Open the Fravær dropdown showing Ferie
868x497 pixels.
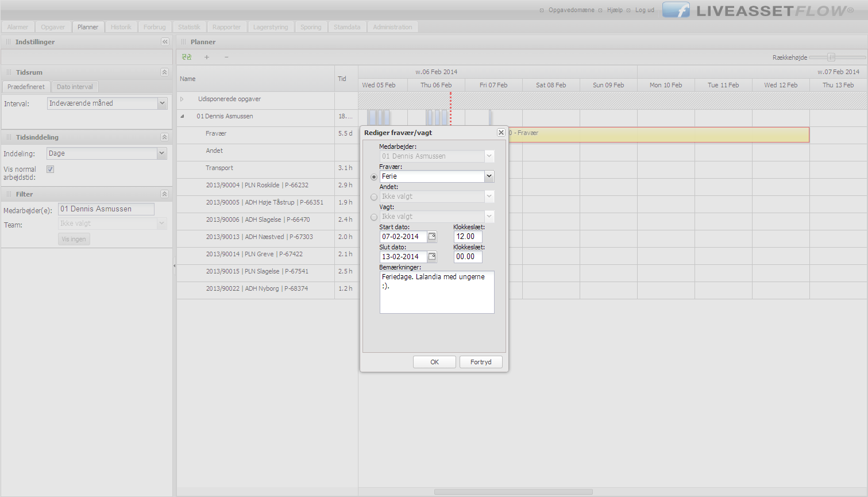pyautogui.click(x=489, y=176)
